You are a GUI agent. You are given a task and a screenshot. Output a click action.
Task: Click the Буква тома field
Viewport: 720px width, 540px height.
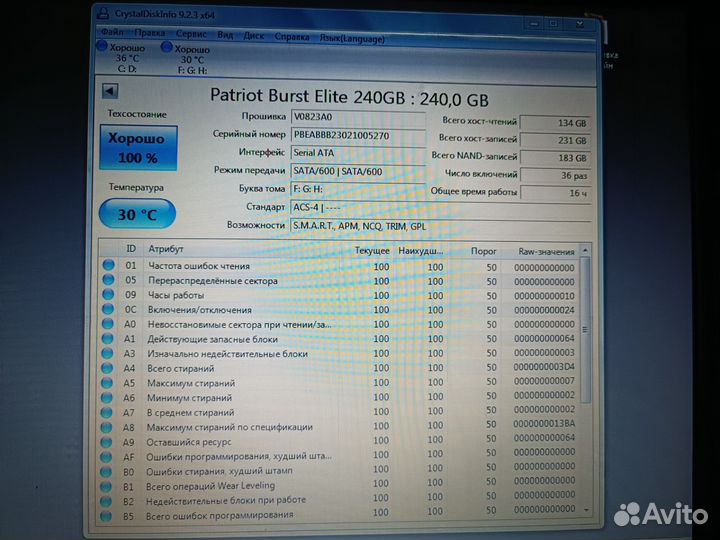point(358,189)
